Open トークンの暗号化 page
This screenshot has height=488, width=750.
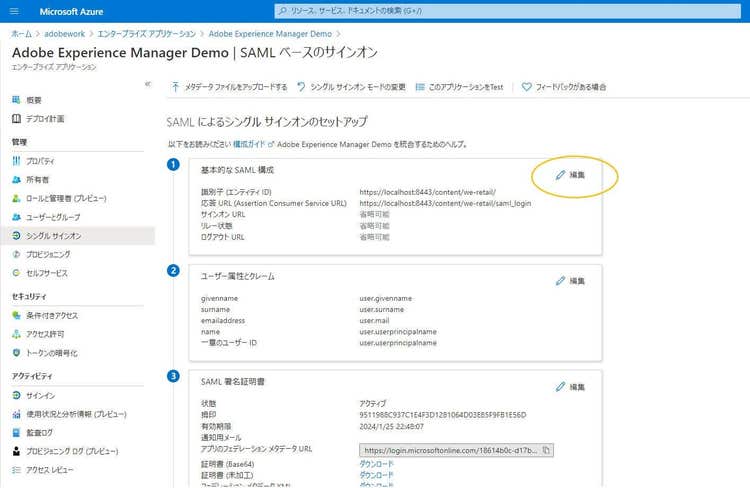coord(51,353)
